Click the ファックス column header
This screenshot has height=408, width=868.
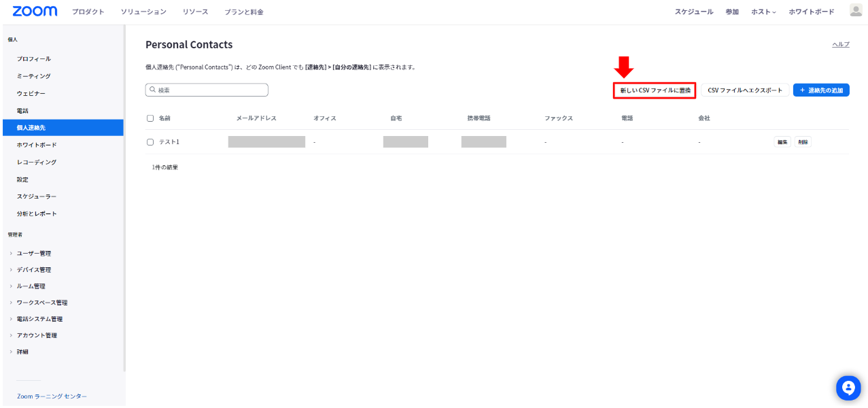[x=559, y=118]
